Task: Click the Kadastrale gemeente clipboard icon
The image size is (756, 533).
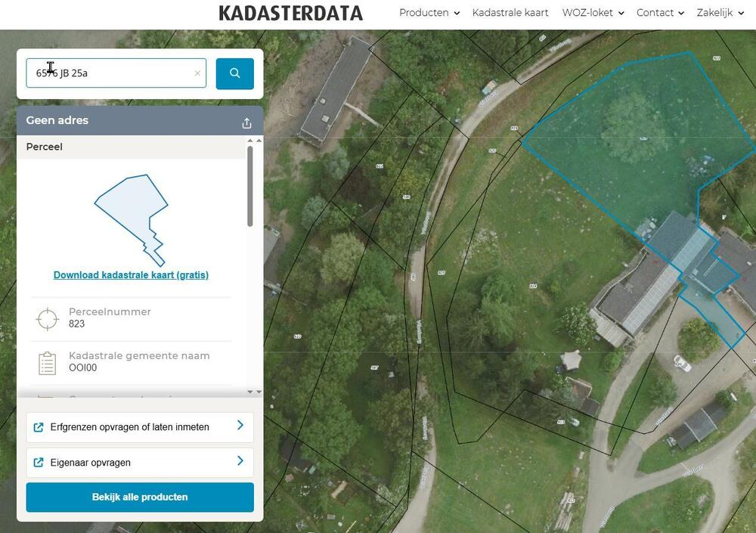Action: coord(47,362)
